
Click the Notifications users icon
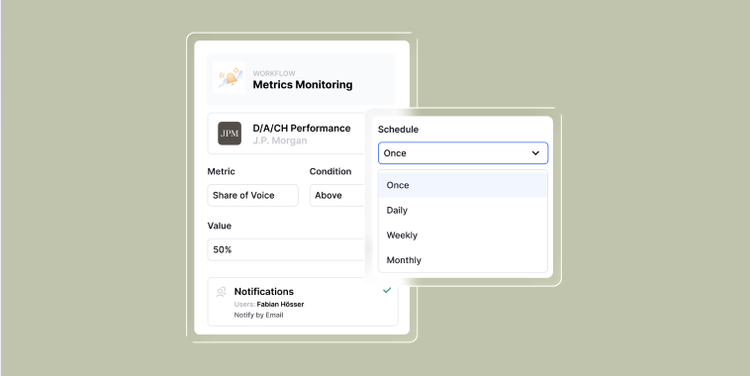[221, 292]
